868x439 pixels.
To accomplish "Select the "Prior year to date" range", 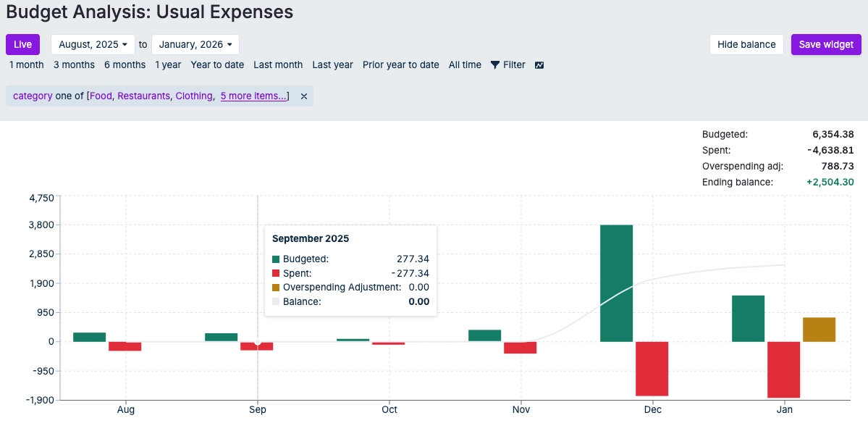I will pyautogui.click(x=400, y=64).
